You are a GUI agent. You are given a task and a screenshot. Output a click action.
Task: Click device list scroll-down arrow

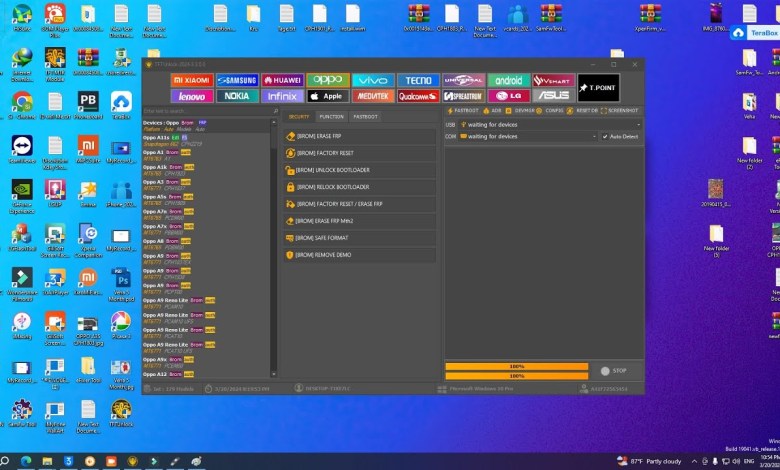pos(274,374)
